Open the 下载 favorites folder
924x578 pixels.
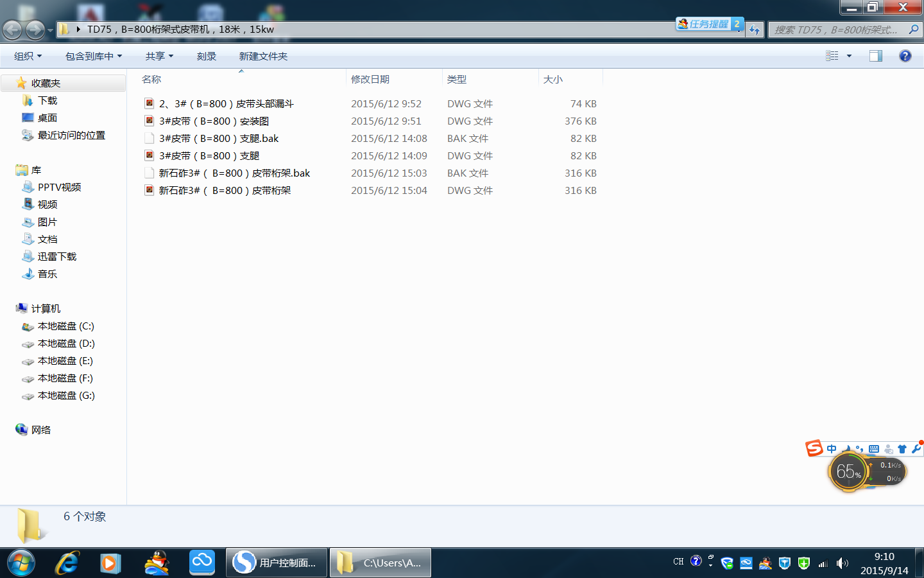47,100
